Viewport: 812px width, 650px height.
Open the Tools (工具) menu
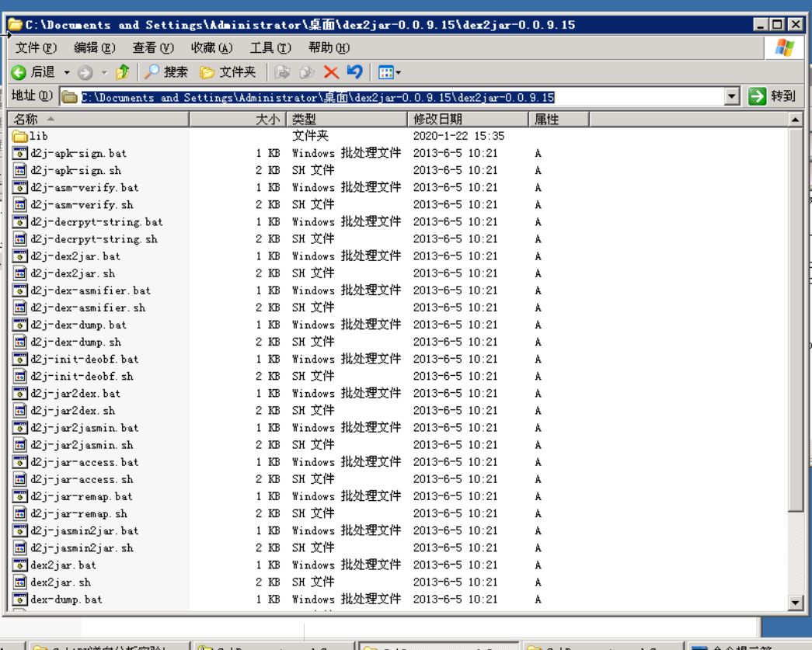(270, 47)
